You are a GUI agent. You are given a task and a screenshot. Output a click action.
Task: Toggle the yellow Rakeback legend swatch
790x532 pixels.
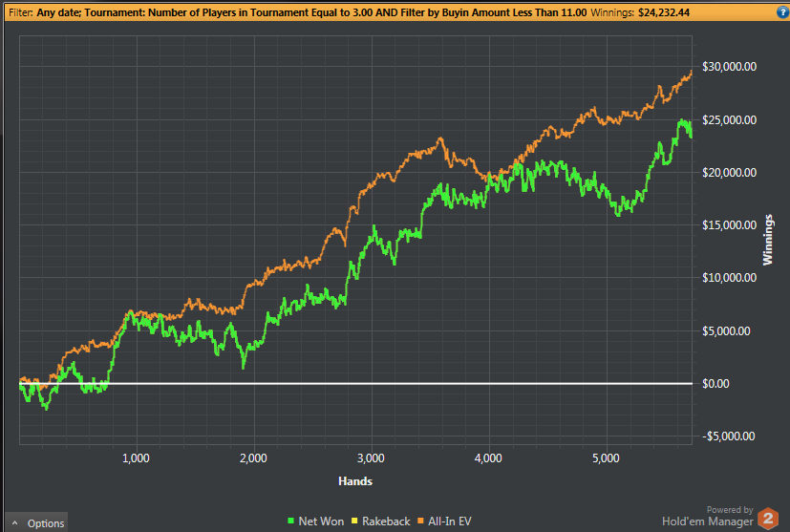[x=354, y=521]
